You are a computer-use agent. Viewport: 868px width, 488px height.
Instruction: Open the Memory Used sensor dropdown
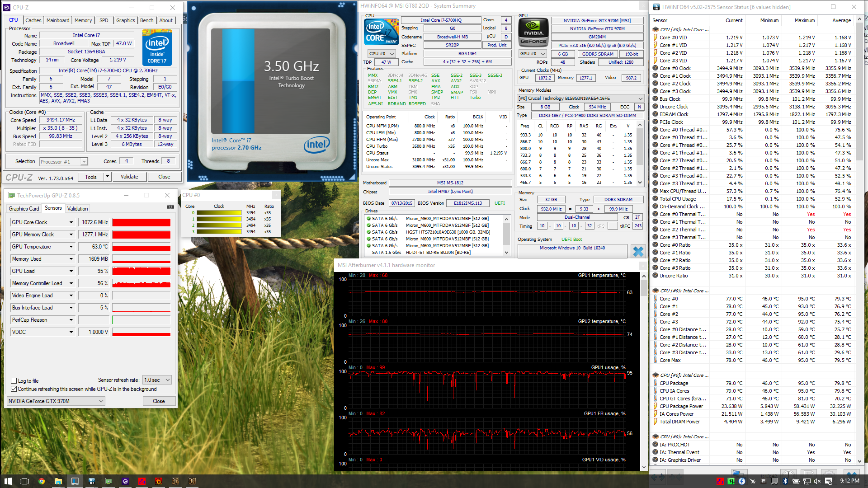[71, 259]
